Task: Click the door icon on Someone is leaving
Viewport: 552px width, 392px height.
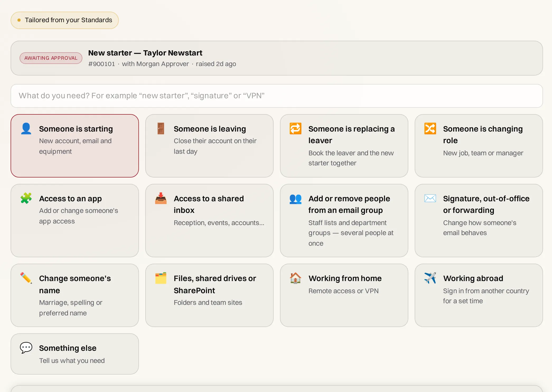Action: click(x=161, y=129)
